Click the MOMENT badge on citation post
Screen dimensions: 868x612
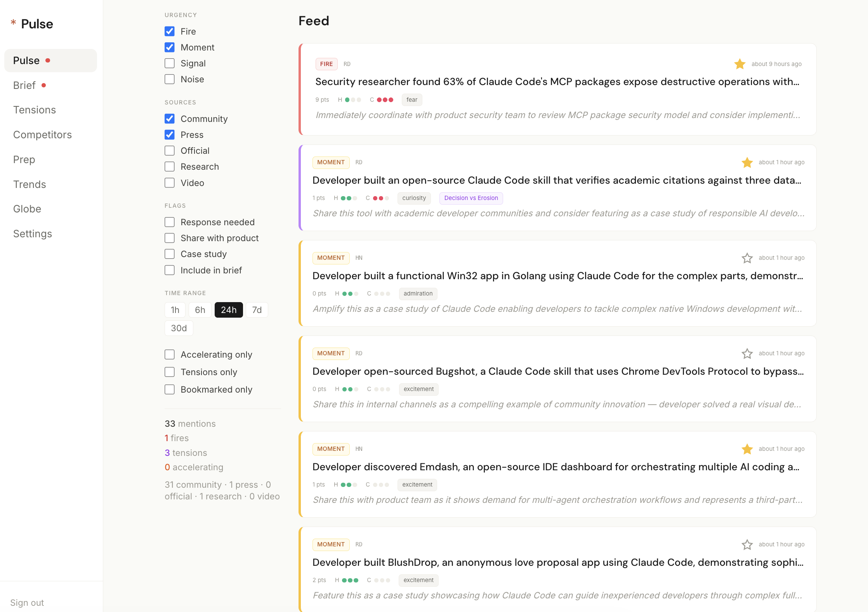(x=331, y=162)
